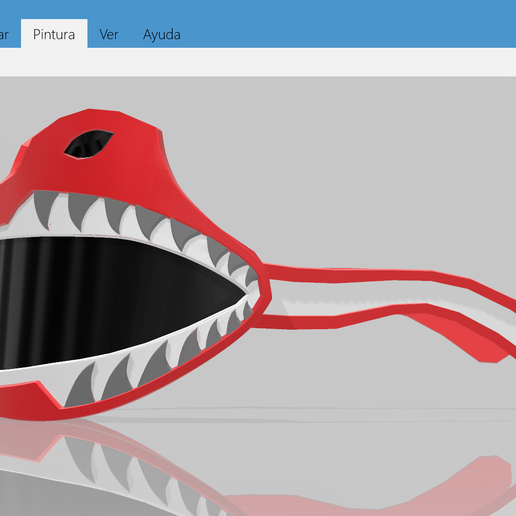Switch to the Ver tab
Viewport: 516px width, 516px height.
(x=109, y=34)
